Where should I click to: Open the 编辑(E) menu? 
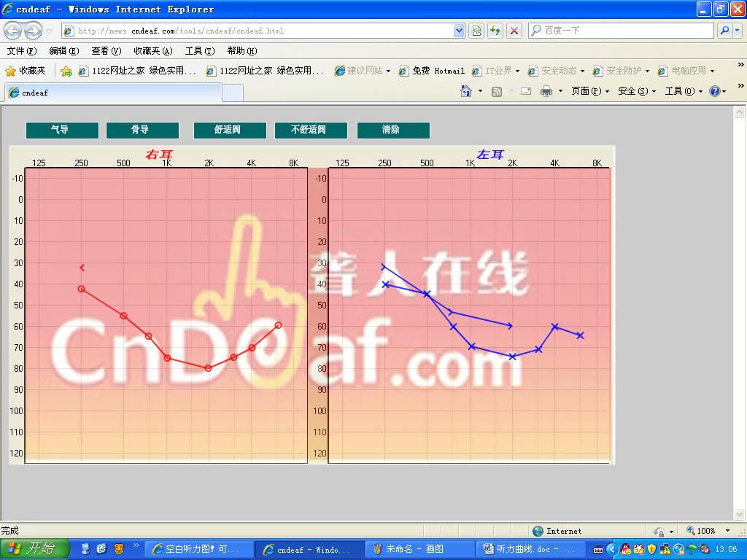[x=64, y=51]
